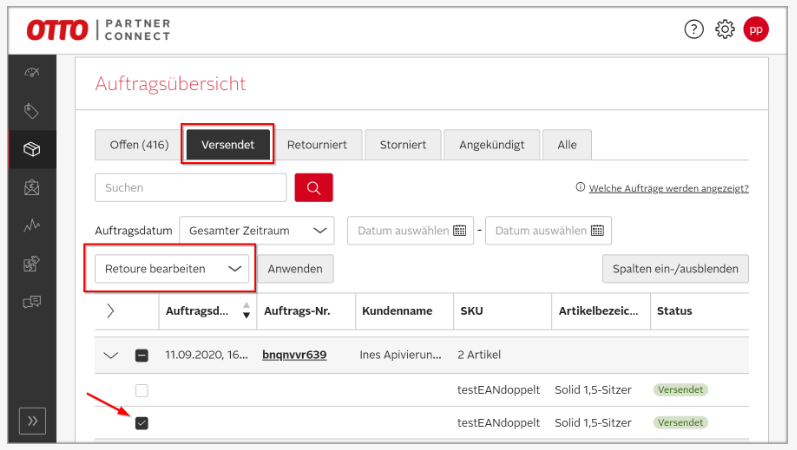Focus the Suchen search field

pos(191,188)
